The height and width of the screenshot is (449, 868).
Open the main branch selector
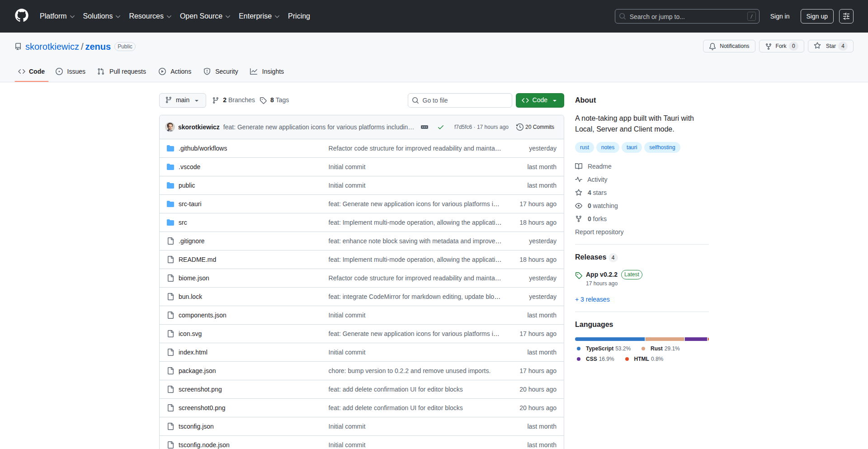pos(182,100)
